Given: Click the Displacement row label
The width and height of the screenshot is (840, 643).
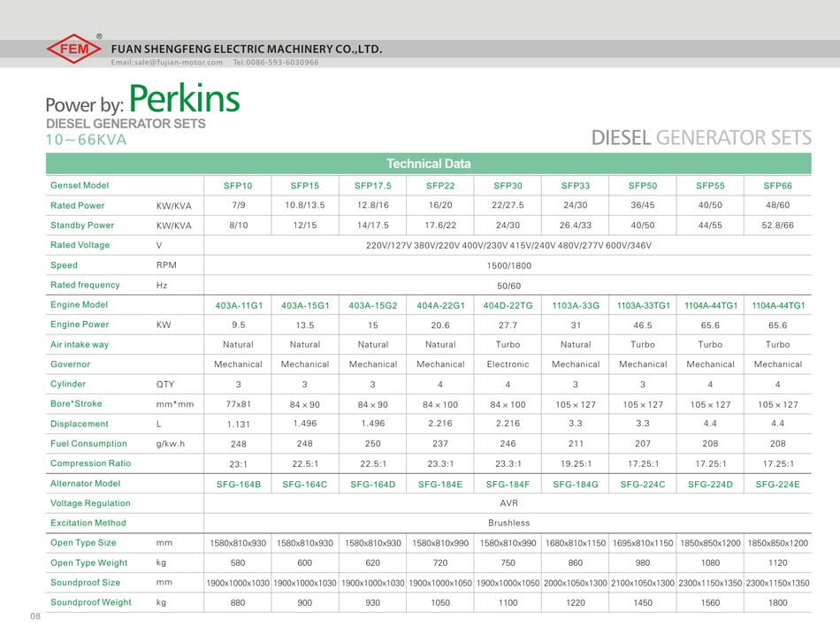Looking at the screenshot, I should pos(80,424).
